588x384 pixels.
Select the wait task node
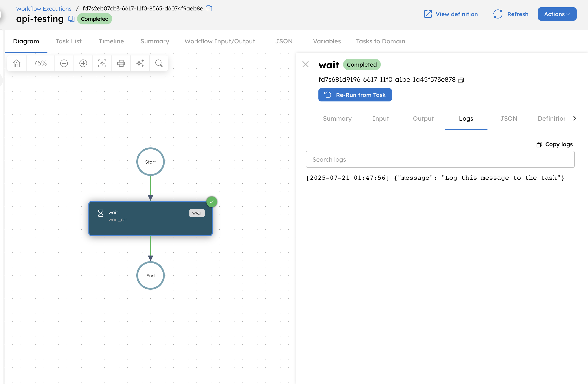tap(150, 219)
